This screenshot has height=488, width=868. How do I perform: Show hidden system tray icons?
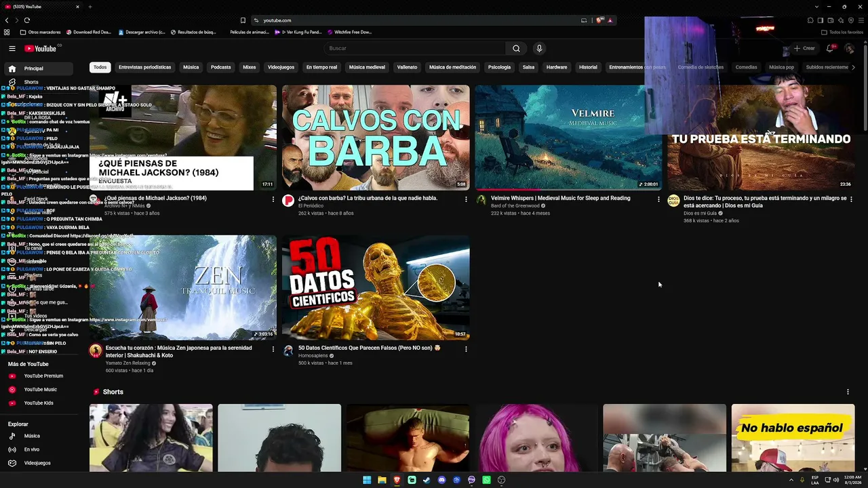pos(791,480)
